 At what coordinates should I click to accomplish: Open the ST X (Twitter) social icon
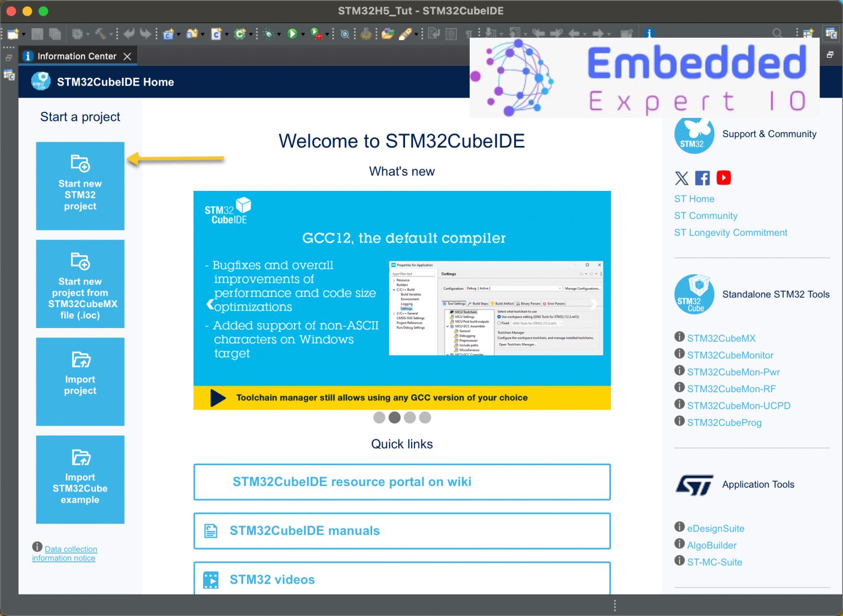point(681,178)
